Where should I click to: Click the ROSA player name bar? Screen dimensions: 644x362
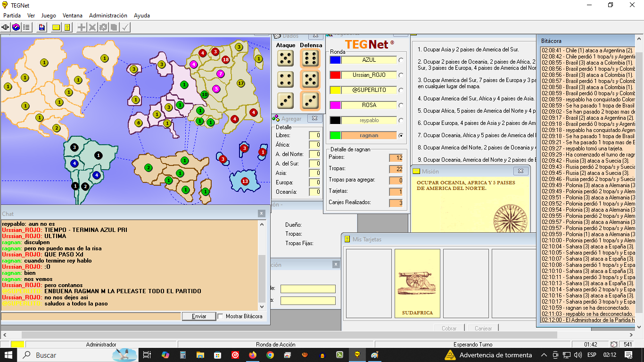click(x=369, y=105)
